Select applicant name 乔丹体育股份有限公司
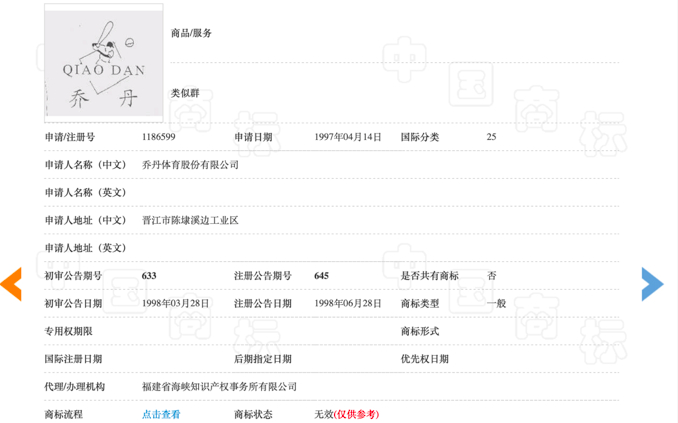 [190, 165]
